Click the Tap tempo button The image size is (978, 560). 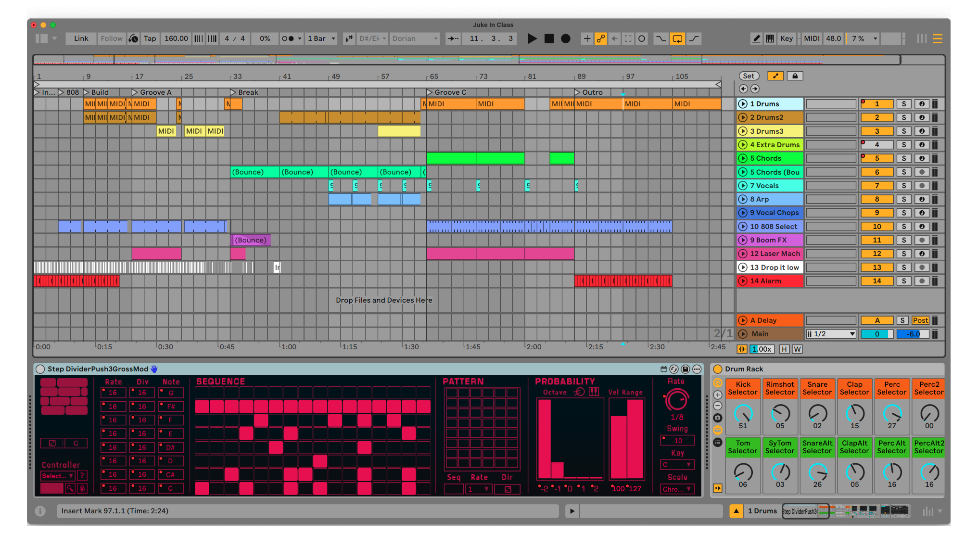point(150,38)
